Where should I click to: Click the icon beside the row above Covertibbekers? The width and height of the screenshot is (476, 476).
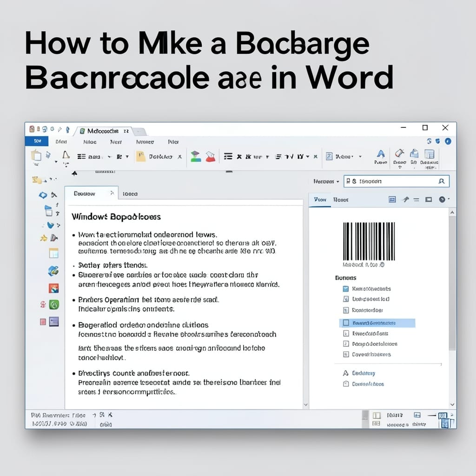tap(346, 344)
